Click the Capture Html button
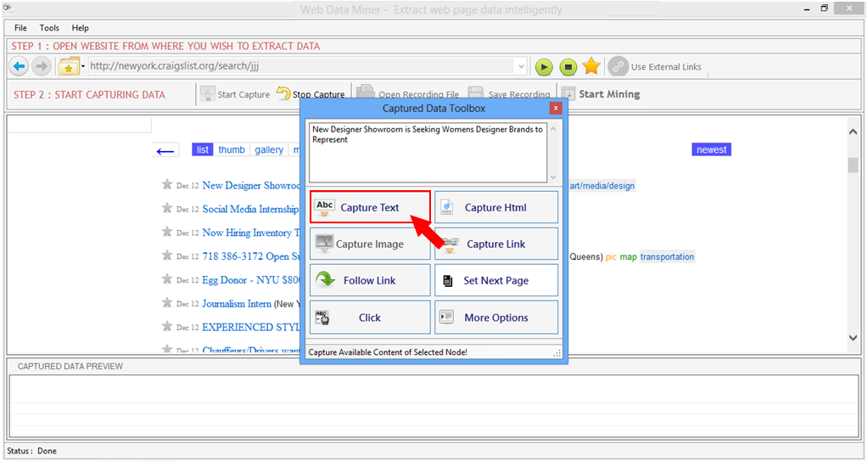868x461 pixels. coord(496,207)
